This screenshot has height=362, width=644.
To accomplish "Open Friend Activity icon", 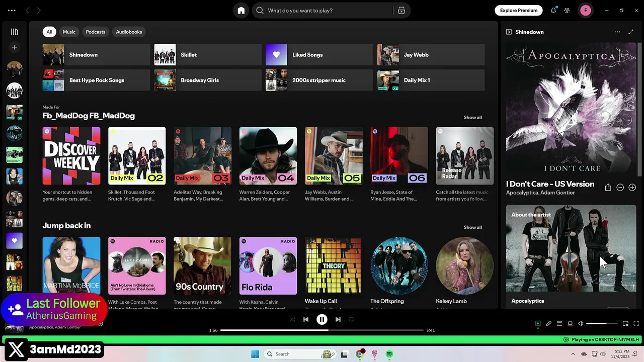I will (x=567, y=10).
